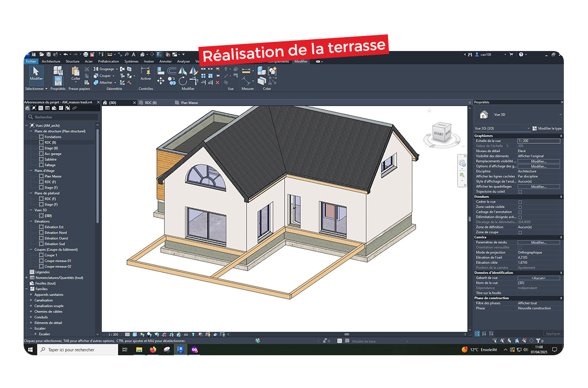Collapse the Plans d'étage tree node

[x=31, y=171]
